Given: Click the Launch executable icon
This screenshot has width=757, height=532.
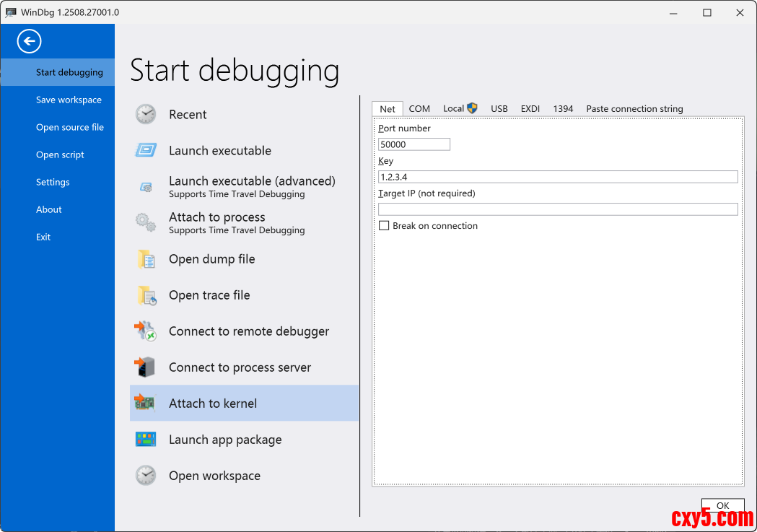Looking at the screenshot, I should coord(146,151).
